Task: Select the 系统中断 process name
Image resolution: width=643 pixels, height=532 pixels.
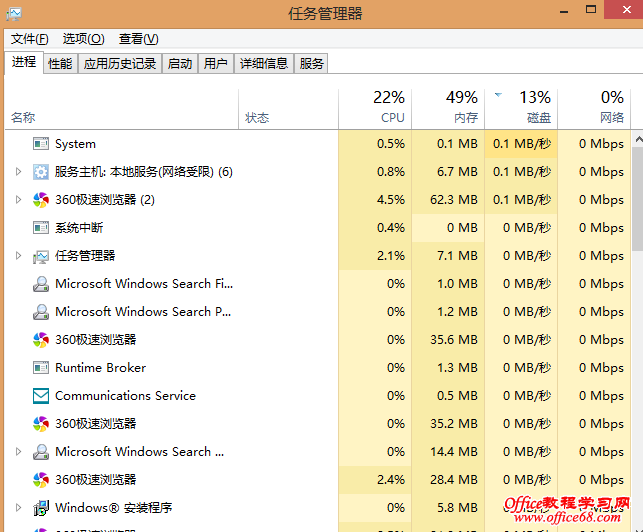Action: coord(79,228)
